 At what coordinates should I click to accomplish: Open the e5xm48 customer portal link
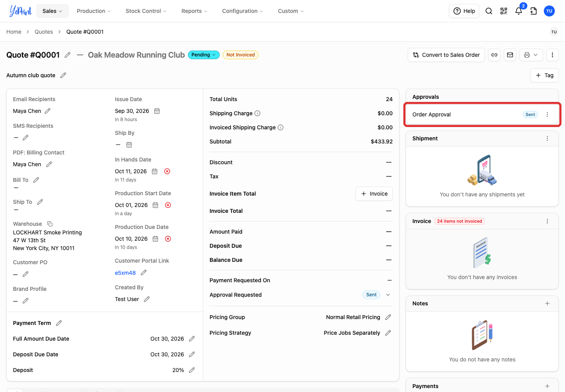[125, 273]
